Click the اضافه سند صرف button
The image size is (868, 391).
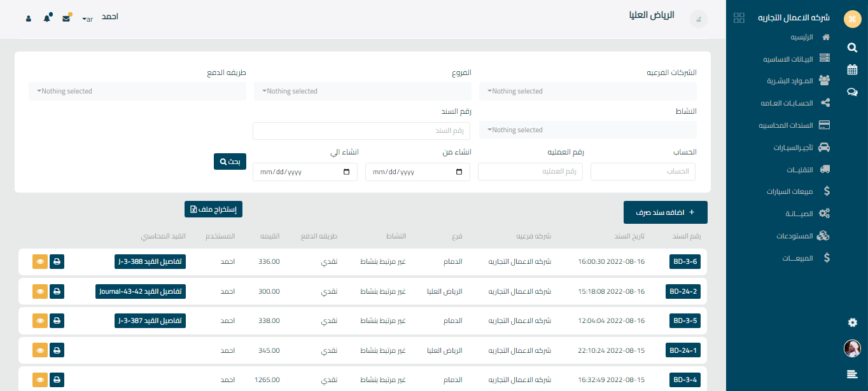coord(665,212)
